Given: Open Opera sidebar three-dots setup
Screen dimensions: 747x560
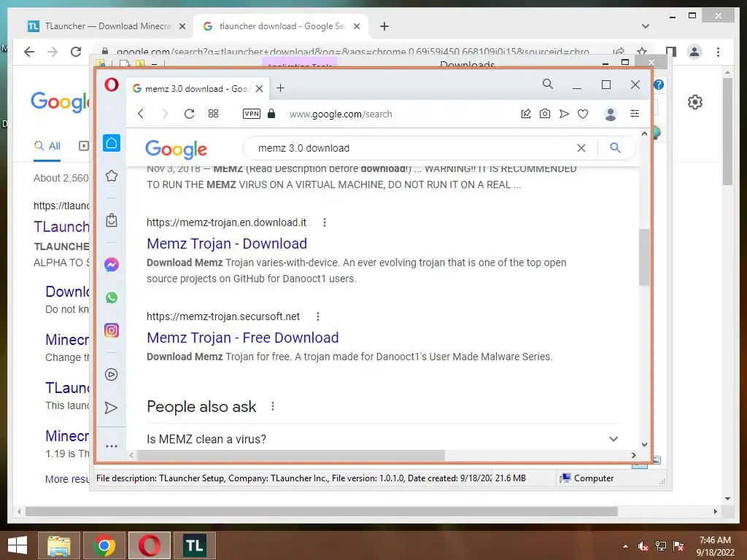Looking at the screenshot, I should [x=112, y=446].
